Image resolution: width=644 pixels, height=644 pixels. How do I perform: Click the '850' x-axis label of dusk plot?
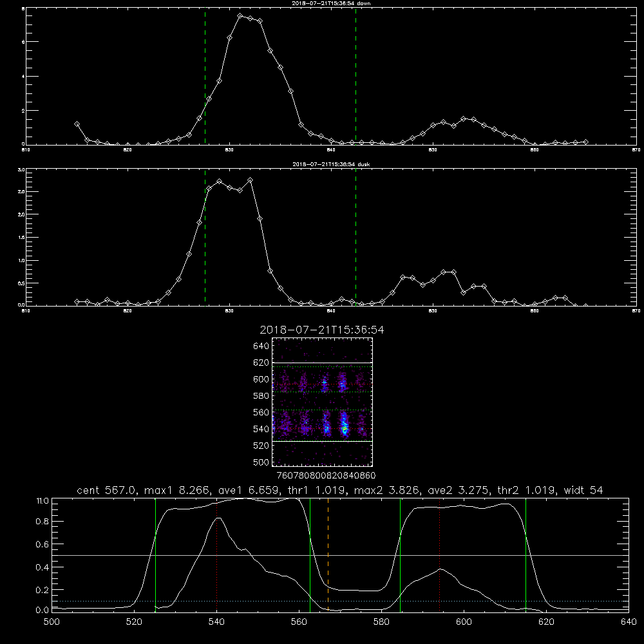[433, 311]
